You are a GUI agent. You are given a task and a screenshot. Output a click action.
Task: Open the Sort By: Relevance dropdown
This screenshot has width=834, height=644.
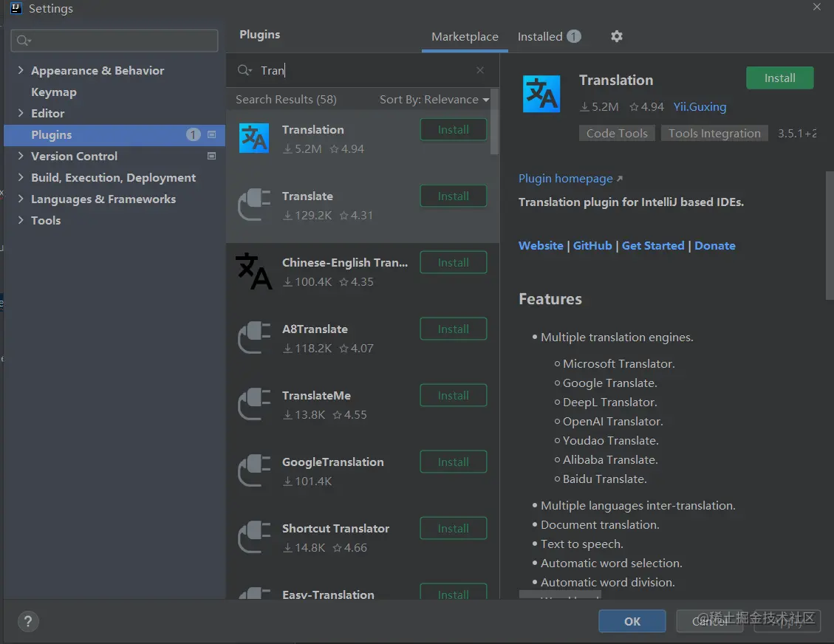click(x=434, y=100)
